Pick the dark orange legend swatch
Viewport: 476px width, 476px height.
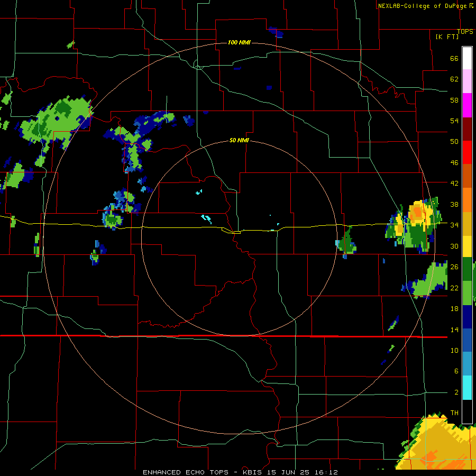coord(467,176)
